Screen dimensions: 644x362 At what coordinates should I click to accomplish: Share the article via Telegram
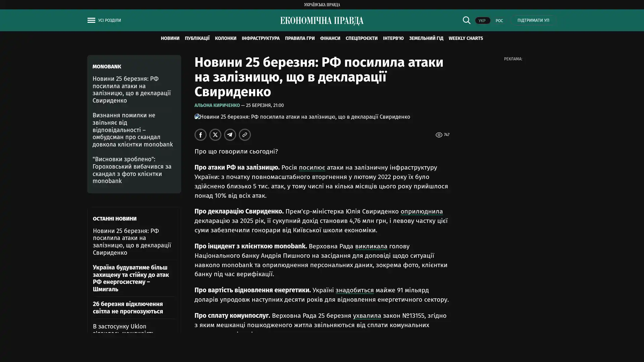(230, 135)
